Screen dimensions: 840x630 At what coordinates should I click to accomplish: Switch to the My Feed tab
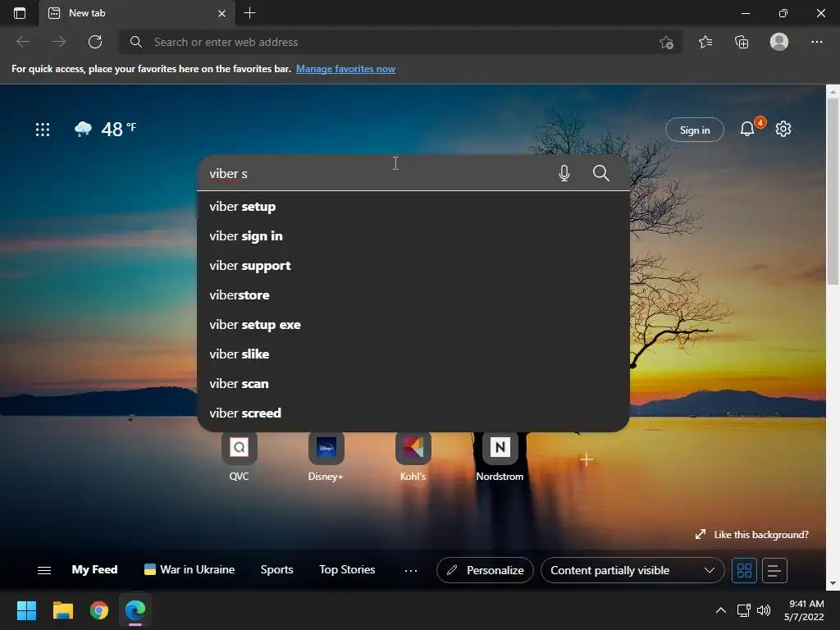[95, 569]
